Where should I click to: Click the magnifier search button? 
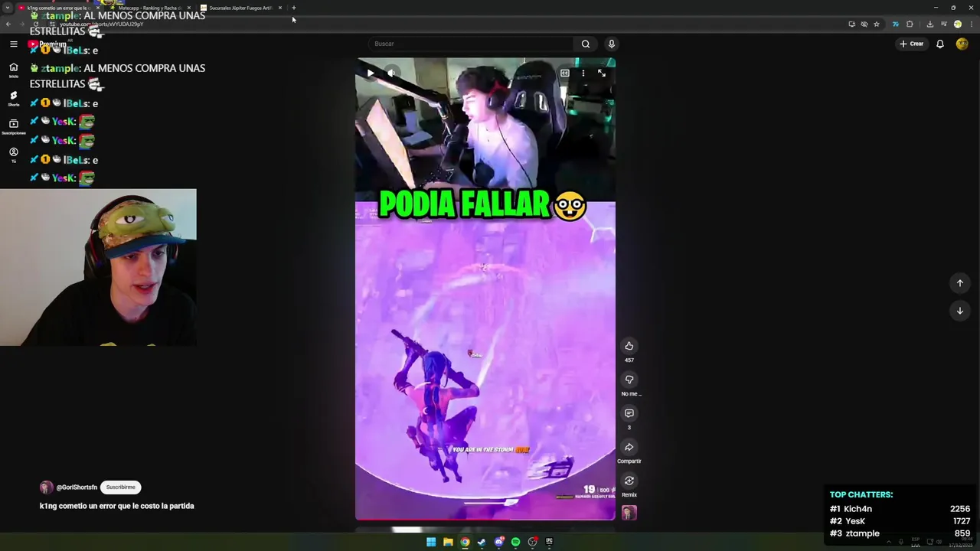(x=586, y=44)
